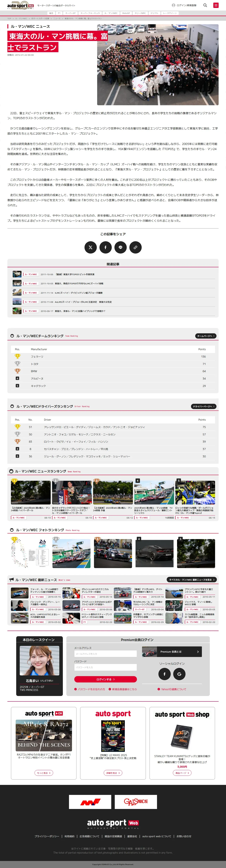Select the ラリー/WRC navigation tab
Screen dimensions: 226x868
pos(140,13)
